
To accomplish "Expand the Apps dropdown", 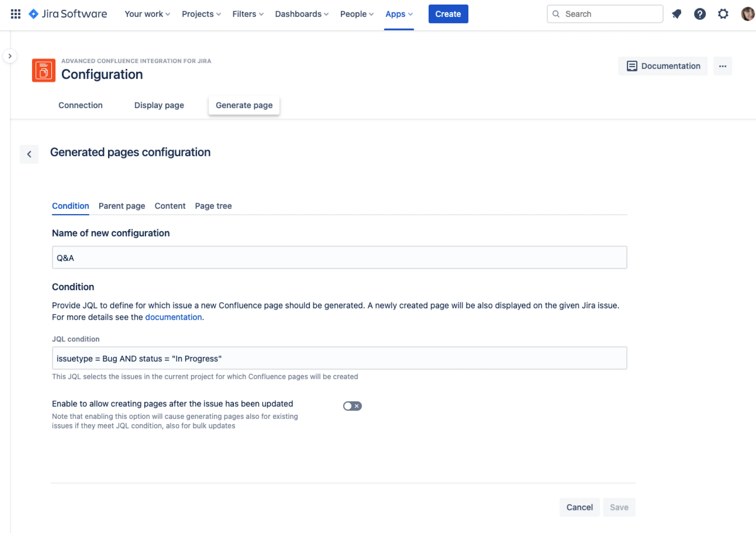I will [x=399, y=14].
